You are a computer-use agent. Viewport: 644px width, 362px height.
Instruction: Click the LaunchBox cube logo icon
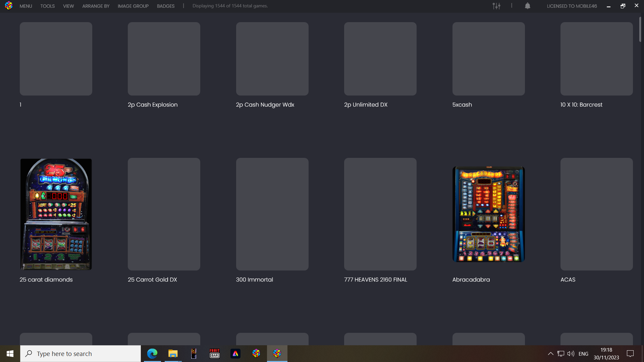(x=9, y=6)
